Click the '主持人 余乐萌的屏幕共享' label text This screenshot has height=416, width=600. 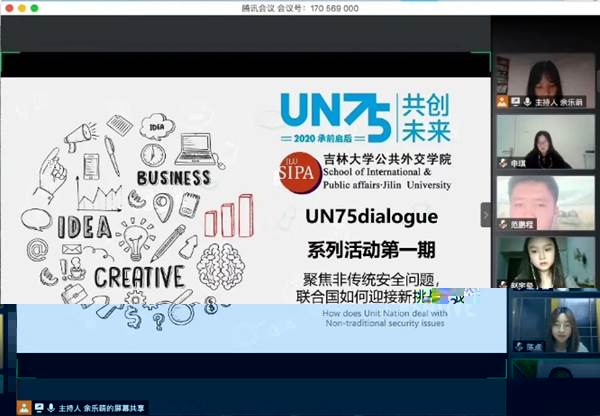102,408
